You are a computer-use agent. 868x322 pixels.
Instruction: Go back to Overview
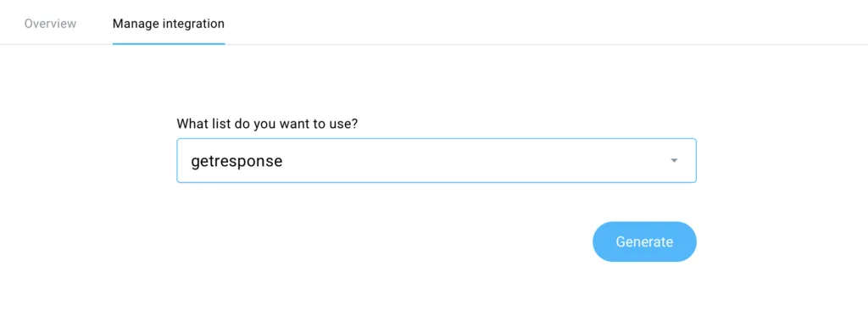(x=50, y=24)
